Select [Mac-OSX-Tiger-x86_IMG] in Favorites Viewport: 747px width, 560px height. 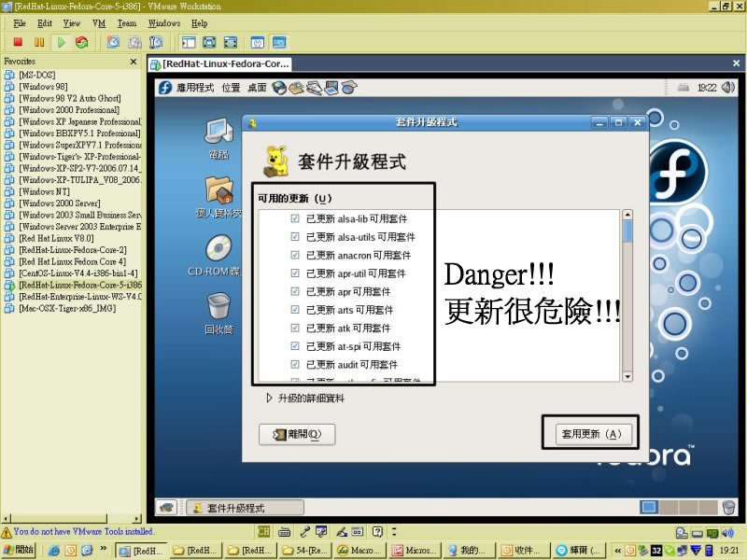(x=67, y=308)
